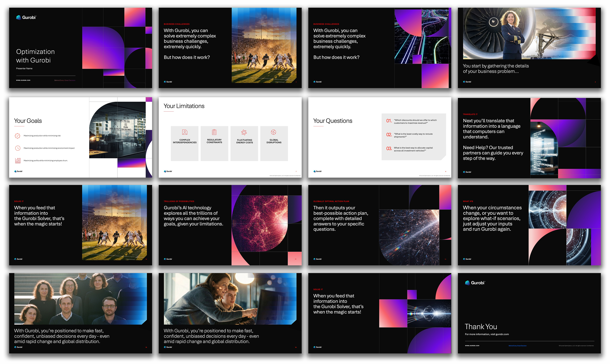The height and width of the screenshot is (364, 610).
Task: Click the small Gurobi logo on Your Limitations slide
Action: pos(168,171)
